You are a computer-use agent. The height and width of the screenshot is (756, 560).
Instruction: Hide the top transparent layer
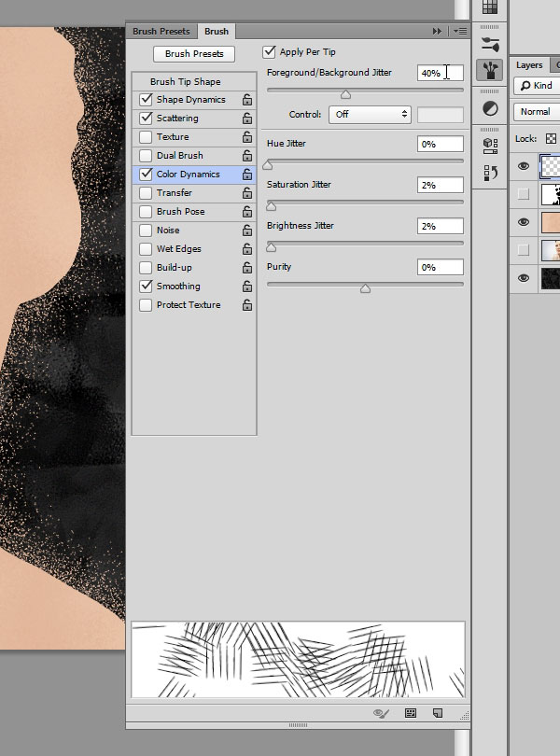click(x=524, y=166)
